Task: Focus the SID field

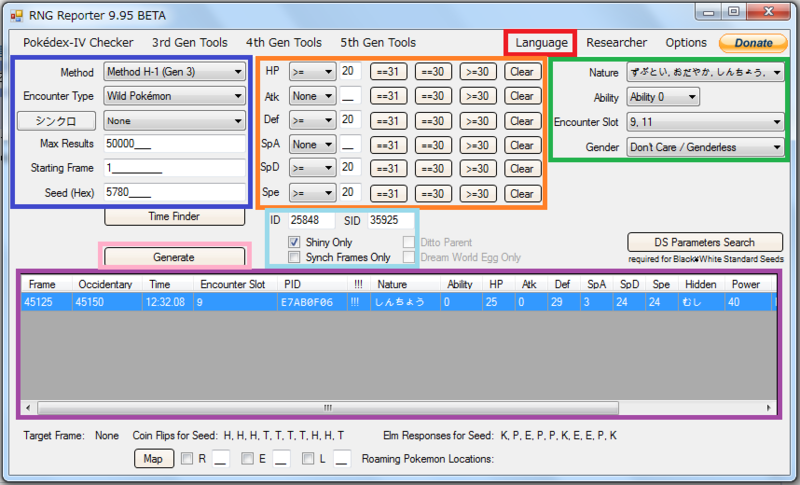Action: (x=391, y=220)
